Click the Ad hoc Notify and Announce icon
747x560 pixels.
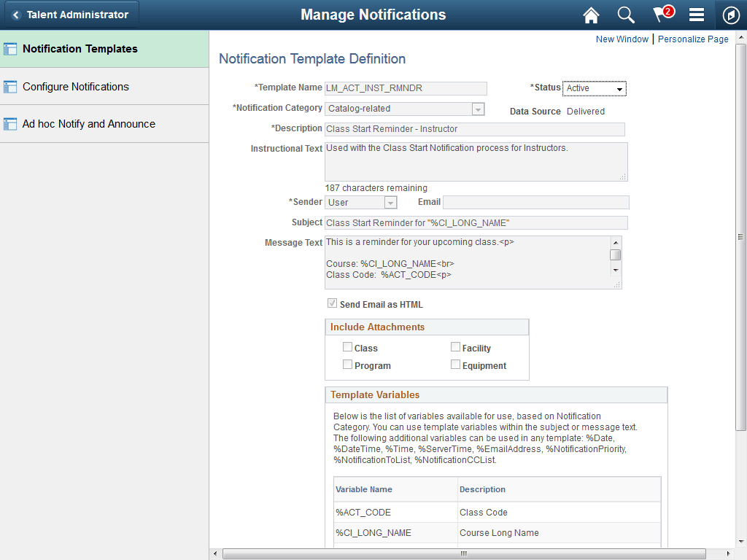(x=12, y=123)
